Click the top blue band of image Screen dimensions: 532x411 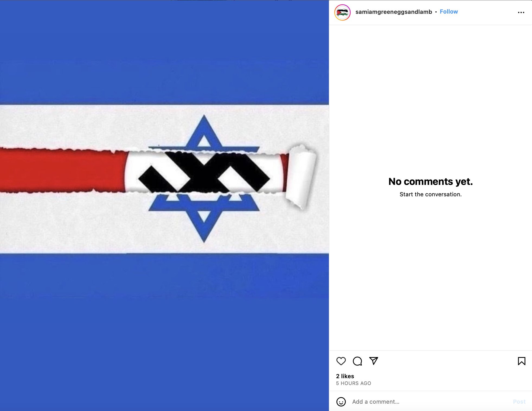164,52
